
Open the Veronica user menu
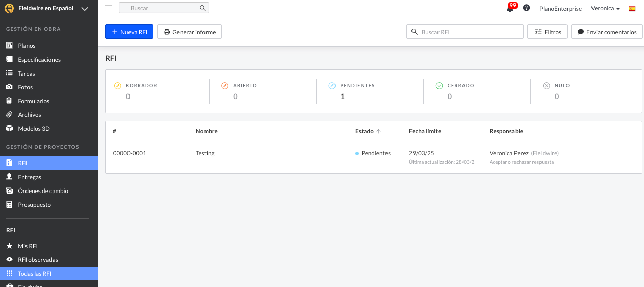tap(605, 9)
